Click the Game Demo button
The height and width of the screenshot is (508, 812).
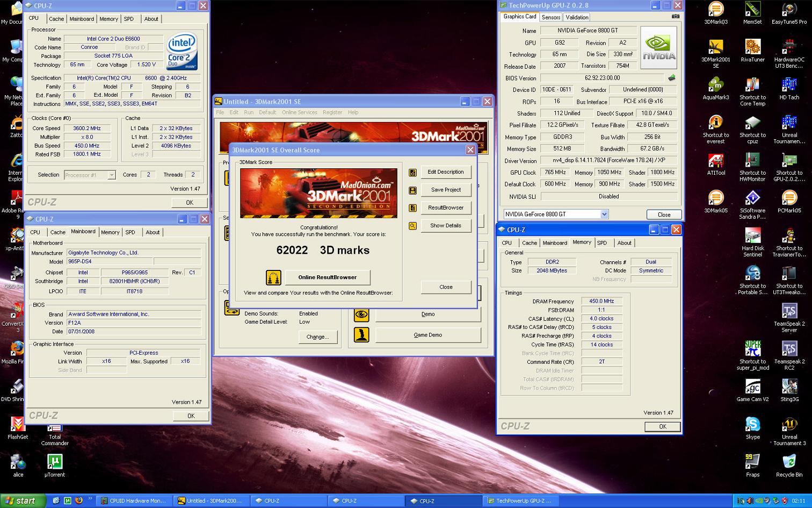tap(427, 335)
